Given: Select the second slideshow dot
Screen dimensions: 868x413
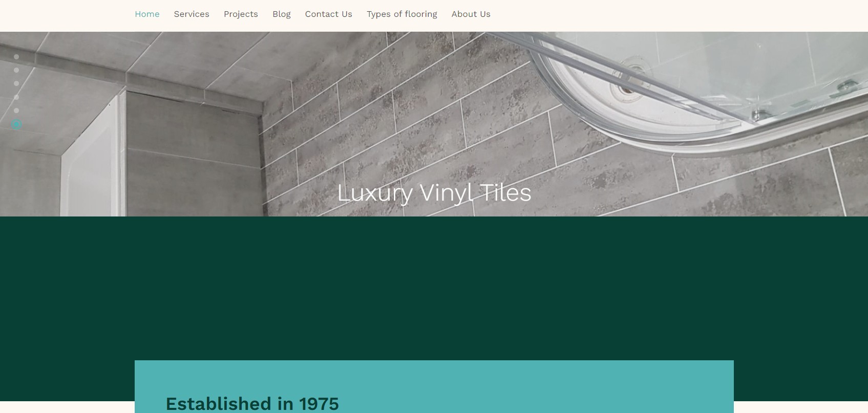Looking at the screenshot, I should (x=16, y=70).
